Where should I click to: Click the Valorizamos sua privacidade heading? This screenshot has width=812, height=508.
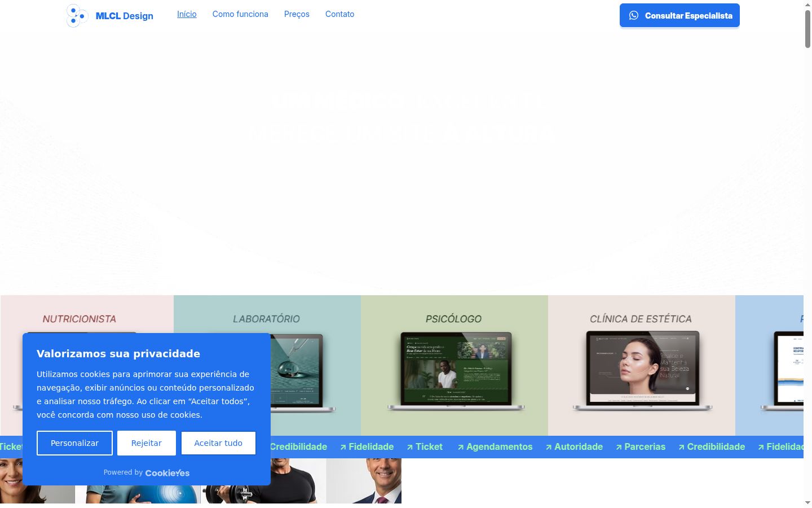click(x=118, y=354)
